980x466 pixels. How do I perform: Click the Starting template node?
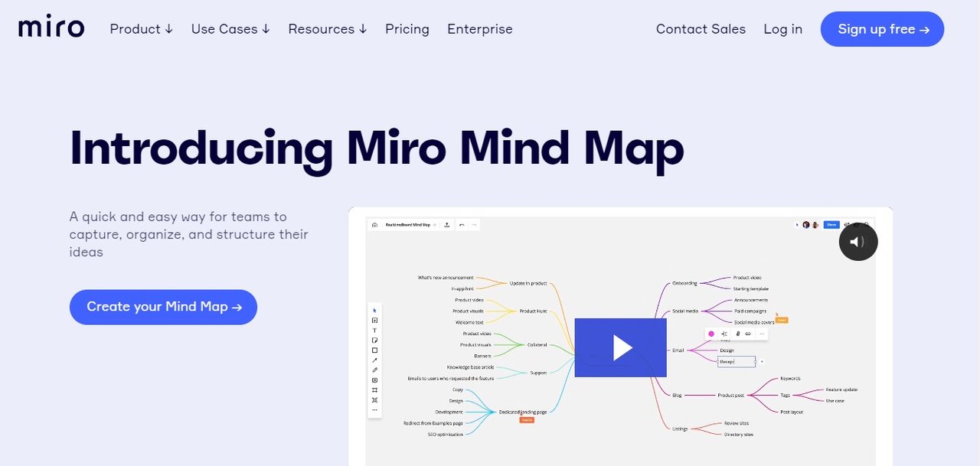751,288
